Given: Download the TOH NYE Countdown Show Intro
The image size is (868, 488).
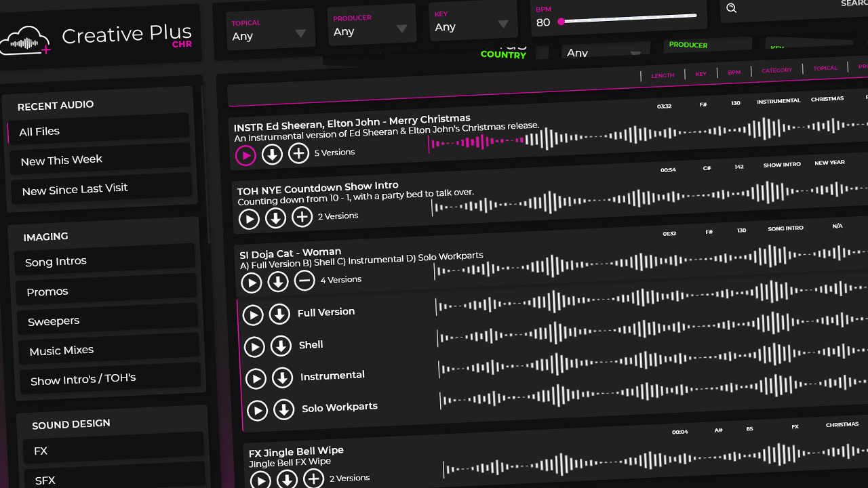Looking at the screenshot, I should [x=275, y=218].
